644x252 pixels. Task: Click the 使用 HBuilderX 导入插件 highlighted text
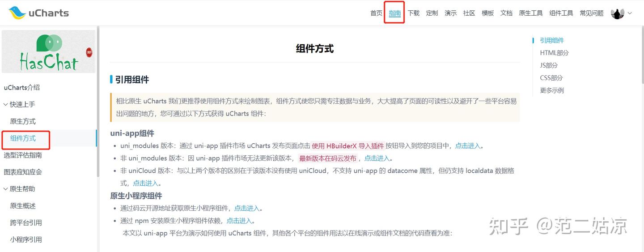[348, 146]
